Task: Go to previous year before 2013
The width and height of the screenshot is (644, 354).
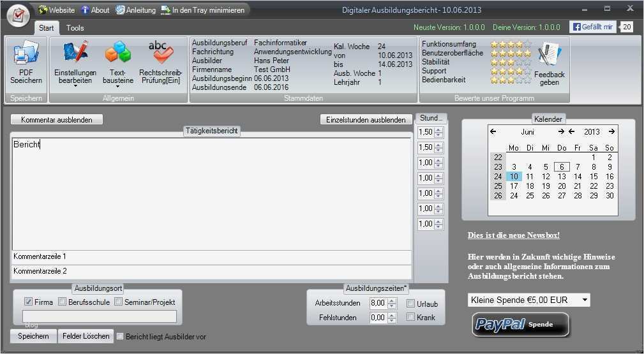Action: coord(572,131)
